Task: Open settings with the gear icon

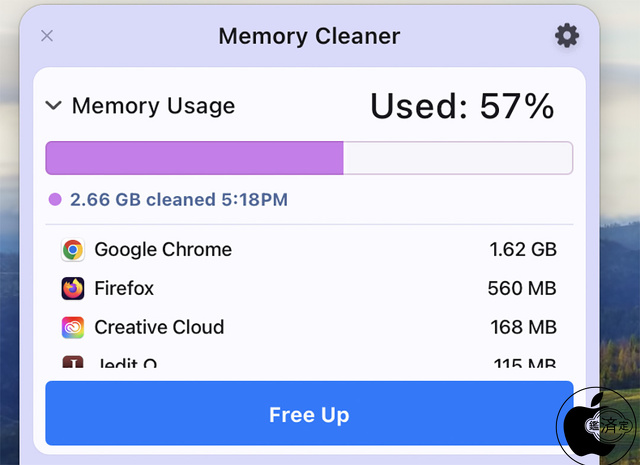Action: coord(567,37)
